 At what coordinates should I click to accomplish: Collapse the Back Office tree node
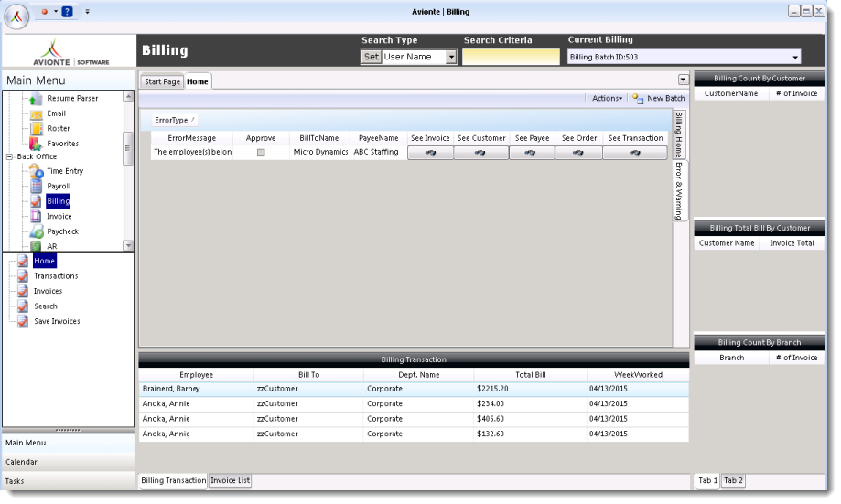pyautogui.click(x=9, y=156)
